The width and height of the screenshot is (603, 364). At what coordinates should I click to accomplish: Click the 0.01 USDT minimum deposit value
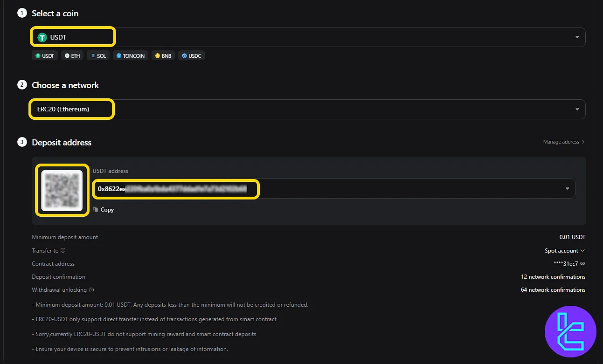click(x=572, y=237)
